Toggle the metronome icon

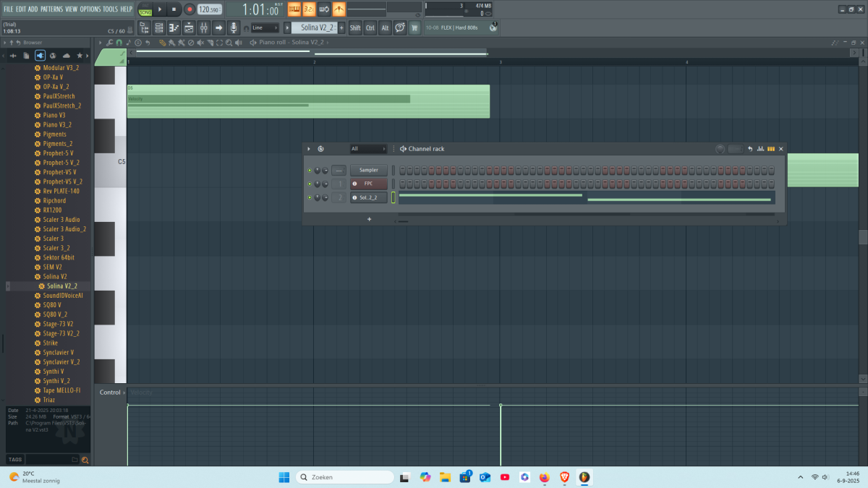[x=339, y=9]
